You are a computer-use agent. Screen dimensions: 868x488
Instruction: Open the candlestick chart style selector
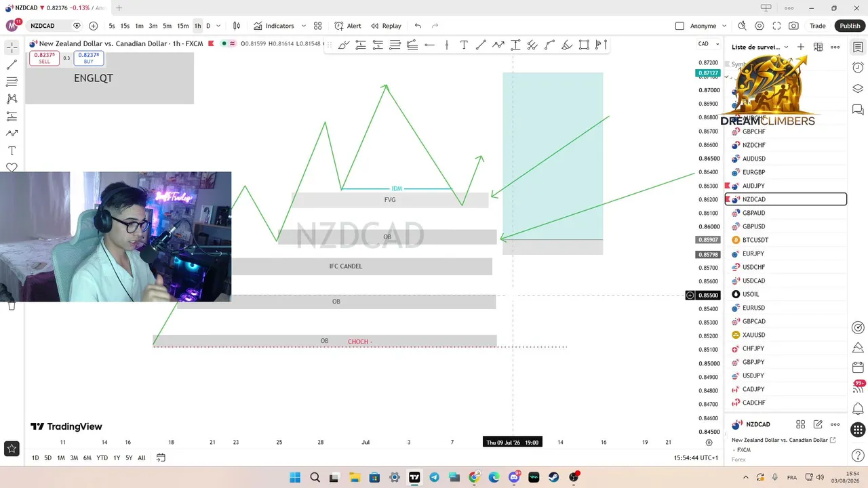[x=237, y=26]
